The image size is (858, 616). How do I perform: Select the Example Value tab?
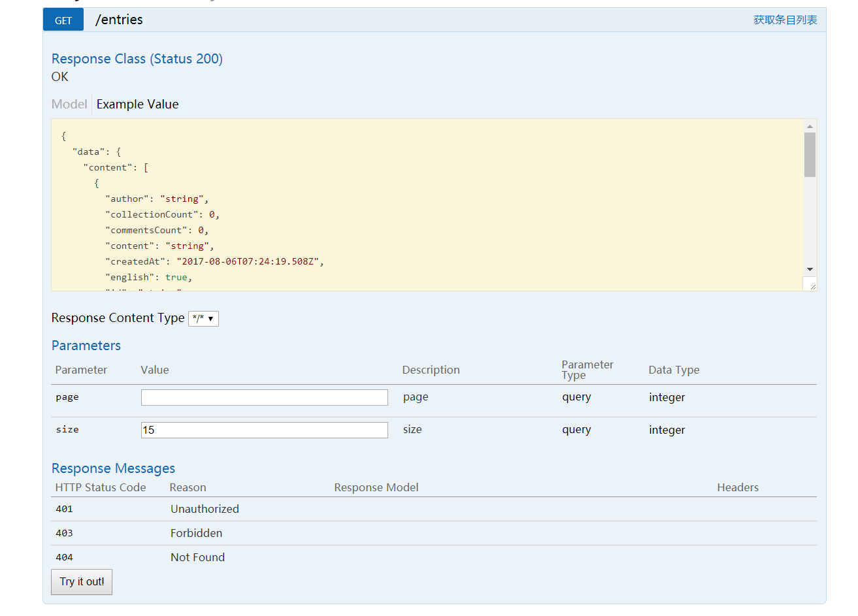pos(137,105)
